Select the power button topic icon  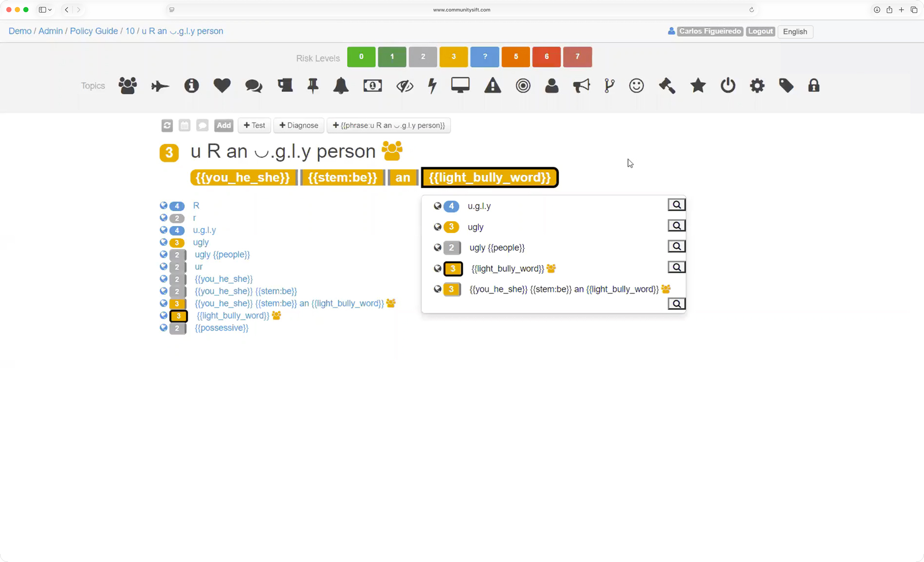point(727,85)
